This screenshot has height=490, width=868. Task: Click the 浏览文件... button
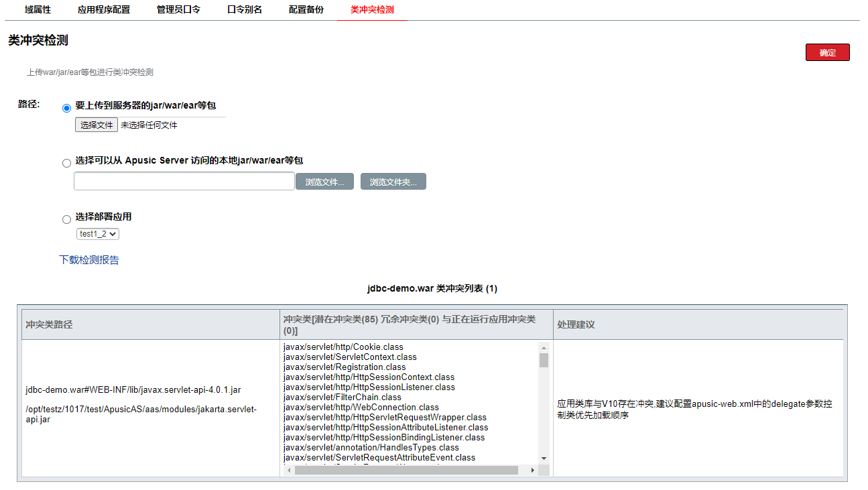[324, 182]
